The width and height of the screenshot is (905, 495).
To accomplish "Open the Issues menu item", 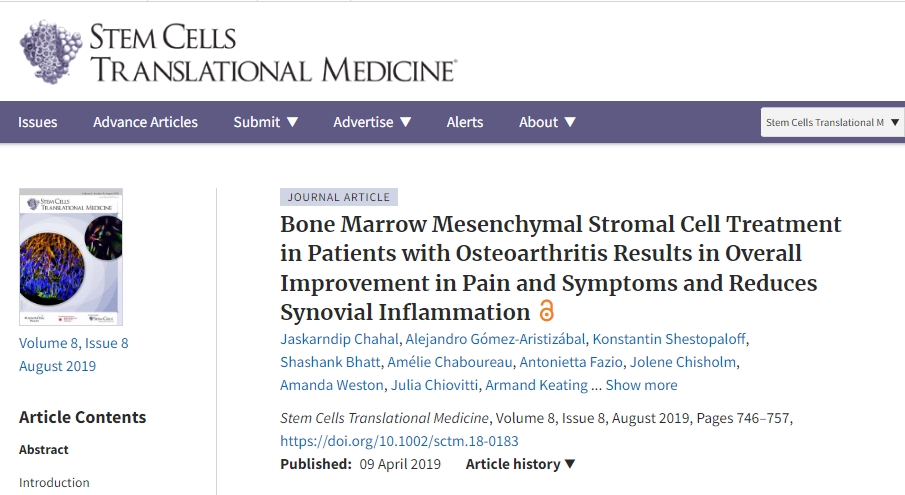I will [x=38, y=122].
